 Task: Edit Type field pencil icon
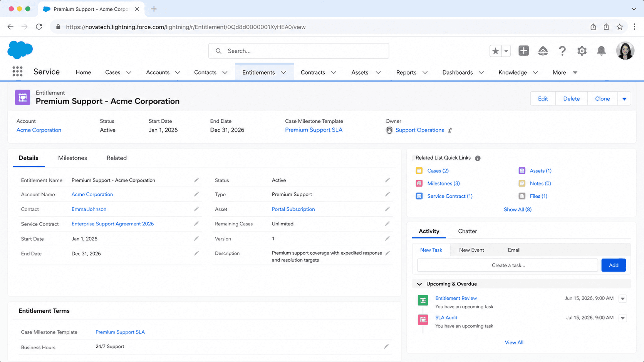click(x=387, y=194)
